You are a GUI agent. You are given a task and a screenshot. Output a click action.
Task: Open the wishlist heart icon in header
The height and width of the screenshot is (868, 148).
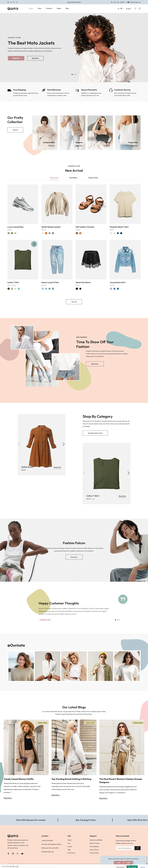click(135, 8)
